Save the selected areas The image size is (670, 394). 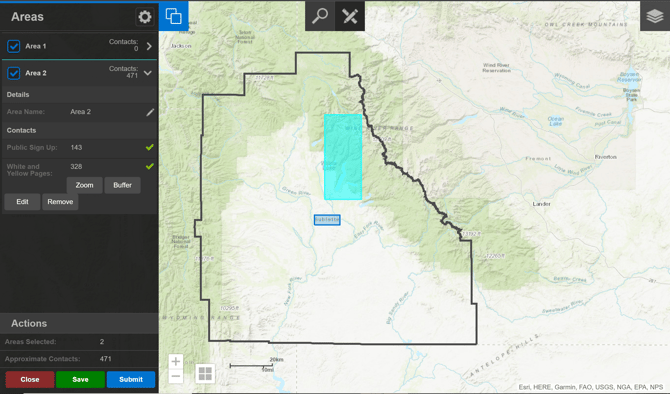point(80,379)
